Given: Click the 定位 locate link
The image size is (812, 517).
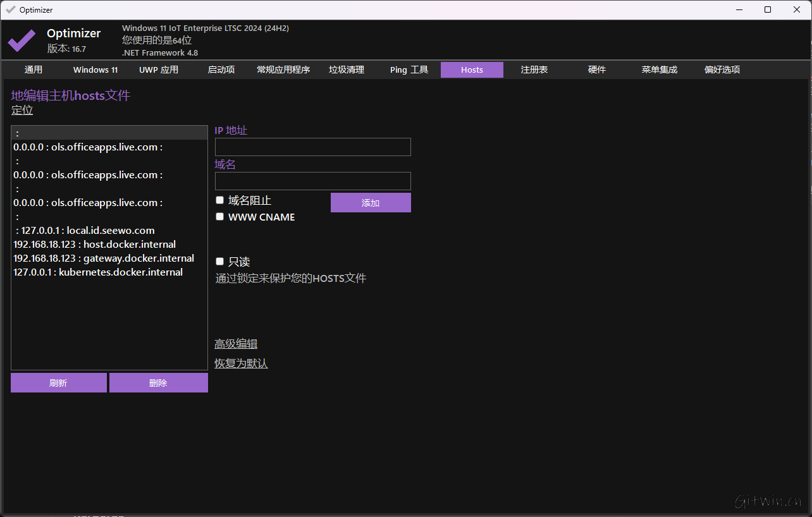Looking at the screenshot, I should pyautogui.click(x=22, y=111).
